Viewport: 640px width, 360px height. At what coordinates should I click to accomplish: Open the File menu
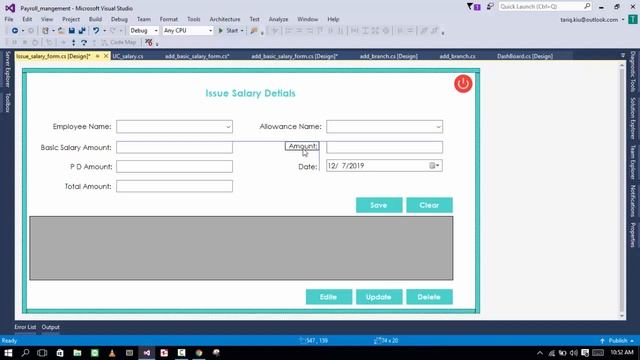pyautogui.click(x=9, y=19)
